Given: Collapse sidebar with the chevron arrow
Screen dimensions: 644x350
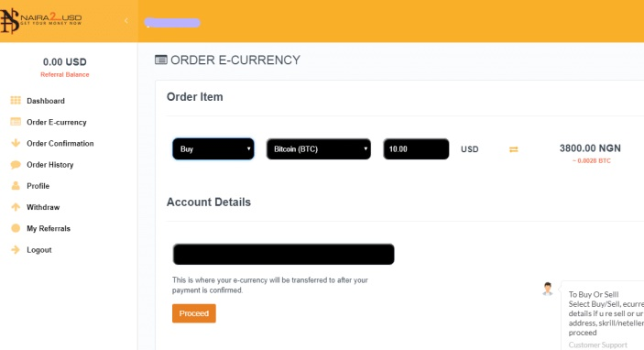Looking at the screenshot, I should (126, 20).
